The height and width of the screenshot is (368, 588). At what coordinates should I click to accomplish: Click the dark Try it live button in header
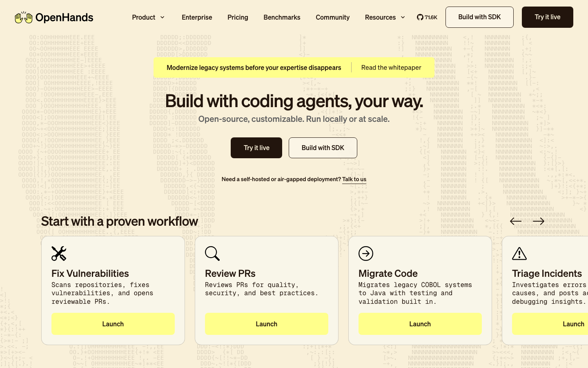pos(547,17)
